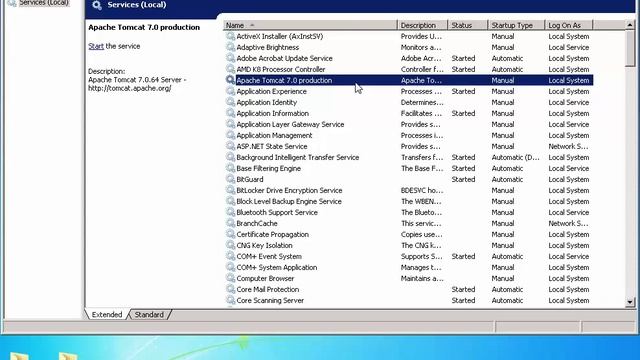Image resolution: width=640 pixels, height=360 pixels.
Task: Select the Computer Browser service name
Action: (x=265, y=279)
